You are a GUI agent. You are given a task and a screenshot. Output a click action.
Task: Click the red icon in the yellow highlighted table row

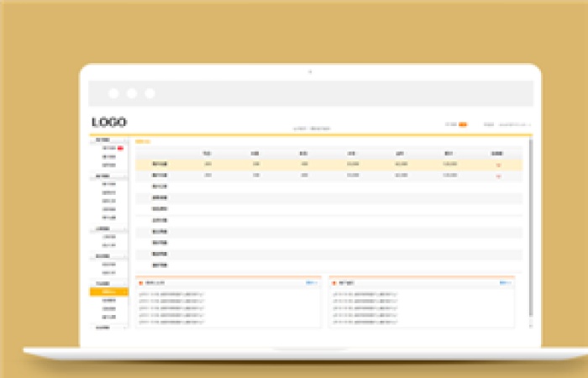click(x=498, y=165)
